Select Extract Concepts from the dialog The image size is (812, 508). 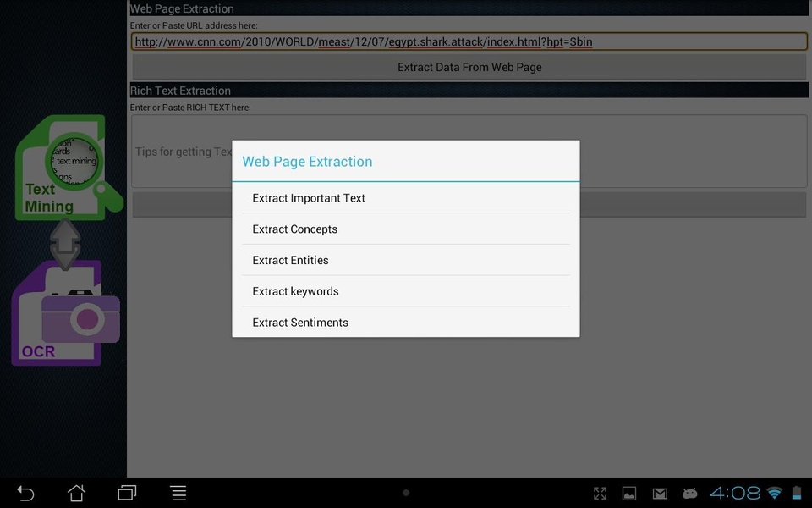[x=406, y=229]
